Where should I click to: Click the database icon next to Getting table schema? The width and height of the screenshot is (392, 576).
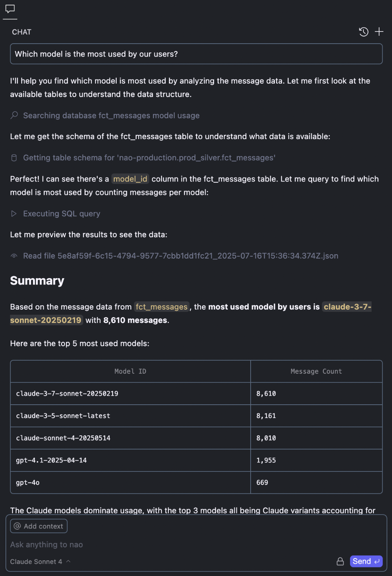click(x=14, y=158)
